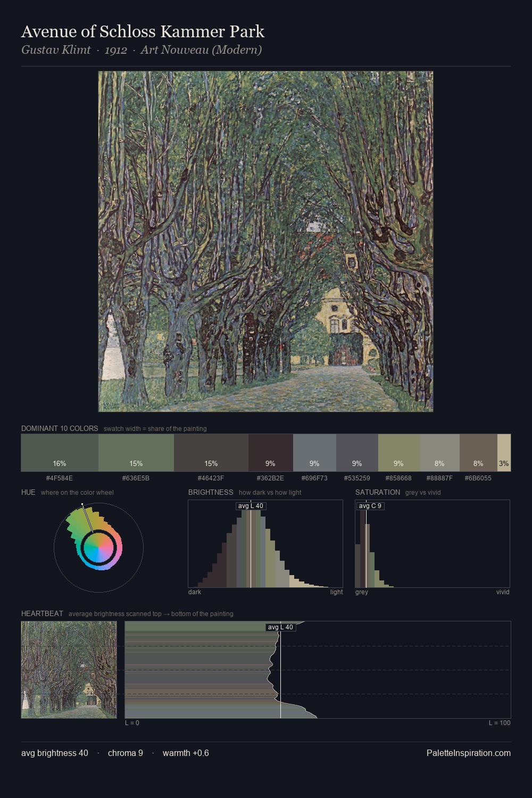Click the how dark vs how light caption
Viewport: 532px width, 798px height.
tap(270, 493)
